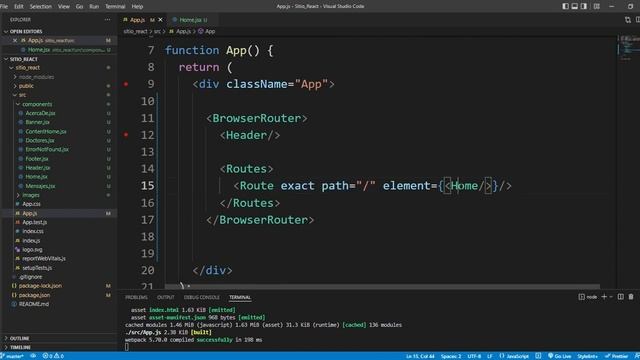Open Banner.jsx in the explorer
This screenshot has width=640, height=360.
click(37, 122)
